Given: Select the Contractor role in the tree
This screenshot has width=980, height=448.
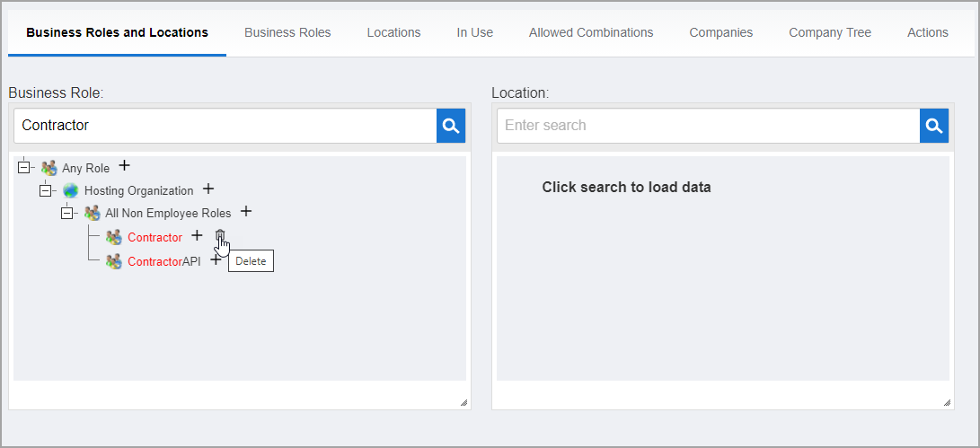Looking at the screenshot, I should coord(155,237).
